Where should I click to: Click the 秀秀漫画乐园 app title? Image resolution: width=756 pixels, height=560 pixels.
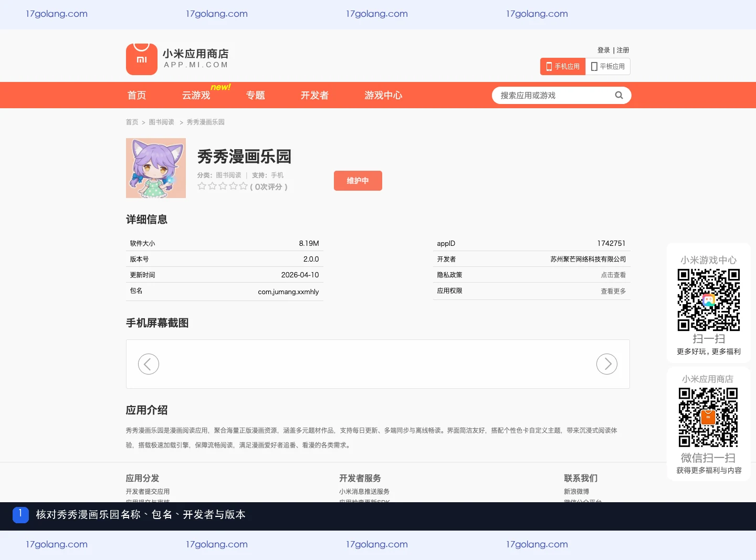click(244, 157)
